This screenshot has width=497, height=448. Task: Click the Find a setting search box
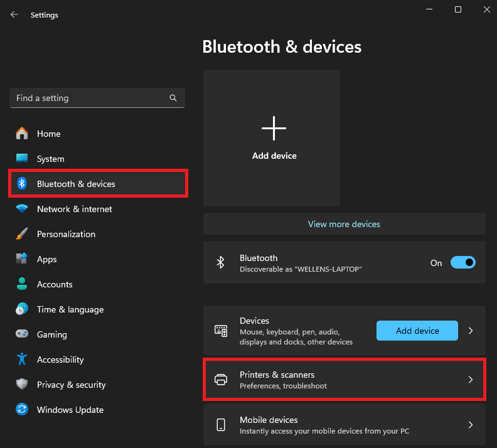coord(97,98)
